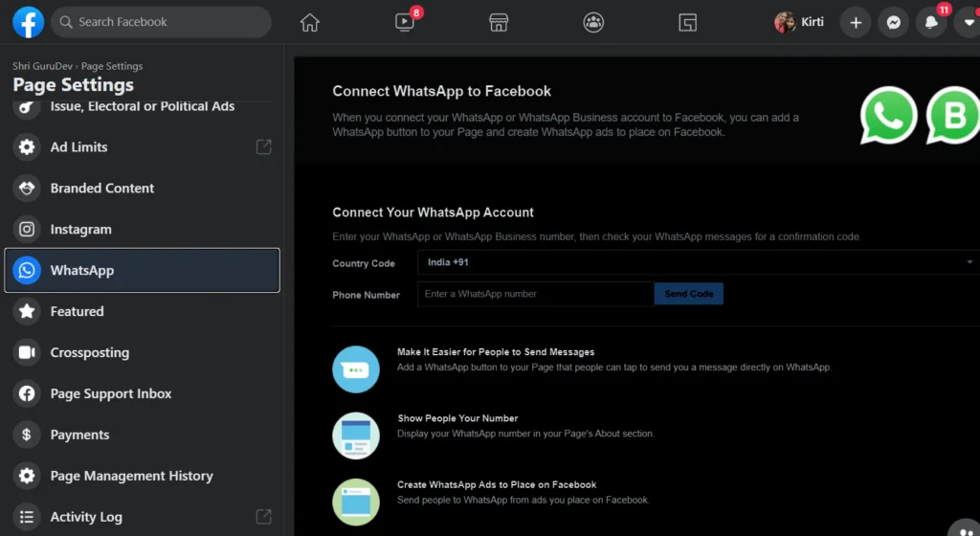Screen dimensions: 980x536
Task: Open Kirti's profile from top bar
Action: pyautogui.click(x=800, y=22)
